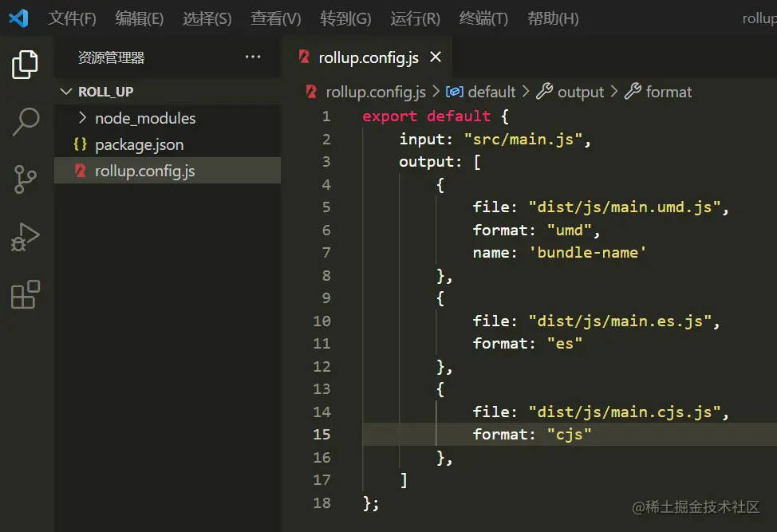This screenshot has width=777, height=532.
Task: Click the 资源管理器 panel title
Action: 111,57
